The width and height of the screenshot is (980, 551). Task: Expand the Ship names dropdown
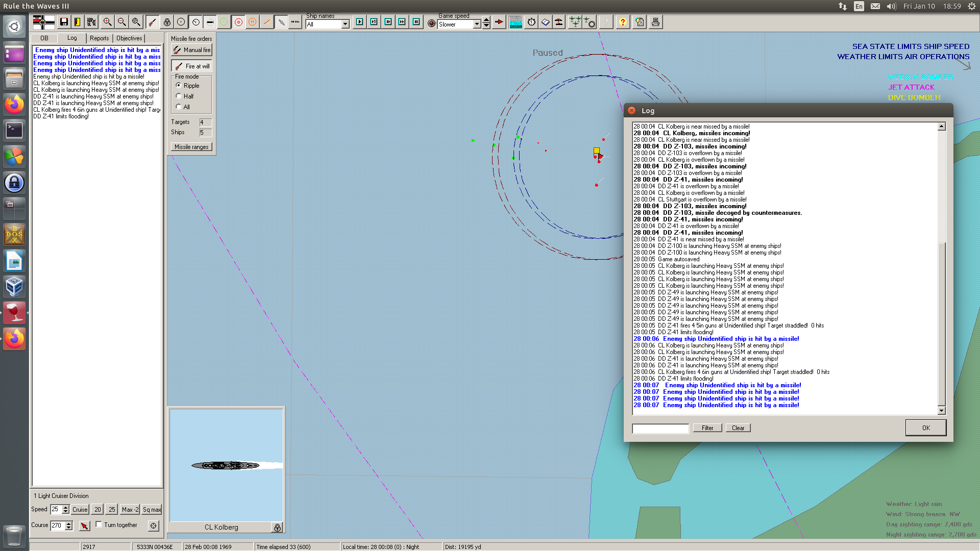pyautogui.click(x=345, y=24)
